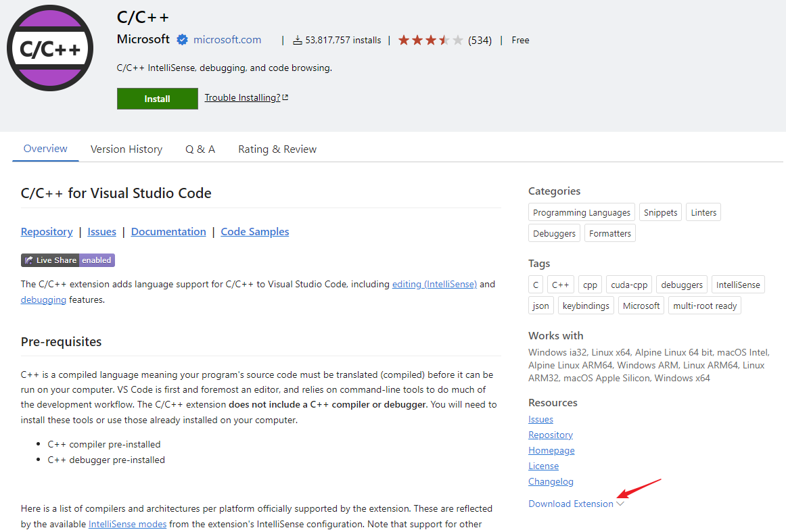Click the C/C++ for Visual Studio Code heading

(116, 193)
